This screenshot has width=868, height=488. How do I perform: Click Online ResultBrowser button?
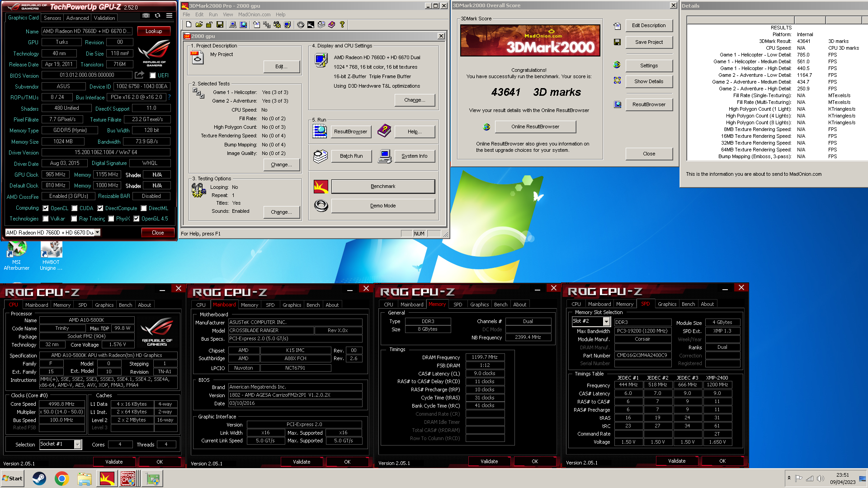[535, 127]
